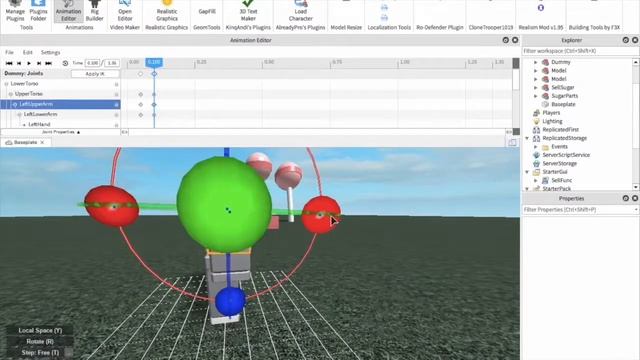Screen dimensions: 640x360
Task: Select the LeftUpperArm keyframe at scrubber
Action: coord(154,105)
